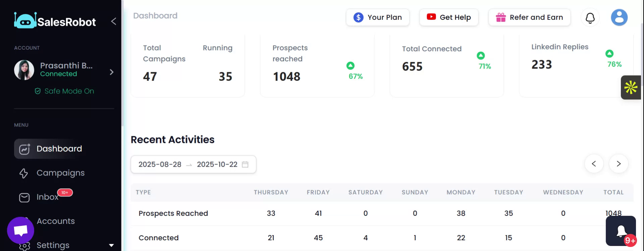644x251 pixels.
Task: Open the user profile avatar menu
Action: pos(619,17)
